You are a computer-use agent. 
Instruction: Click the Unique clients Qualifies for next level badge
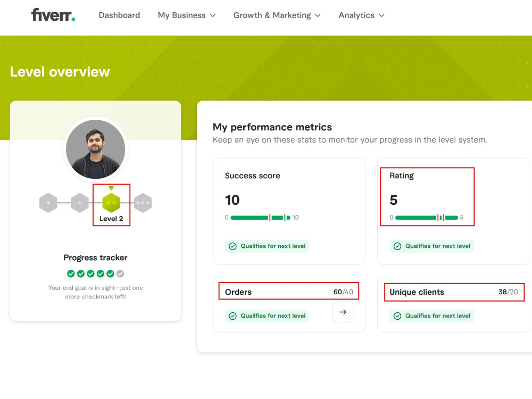click(431, 316)
